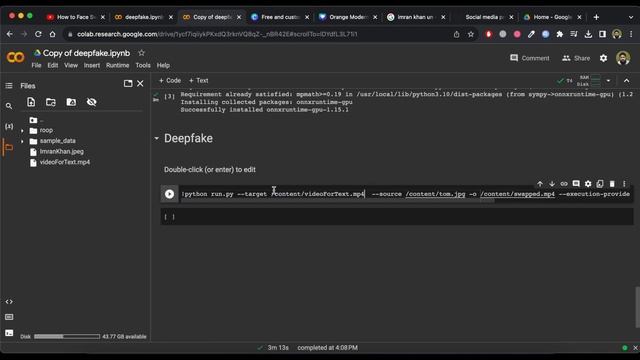The width and height of the screenshot is (640, 360).
Task: Switch to Orange Modern browser tab
Action: coord(348,17)
